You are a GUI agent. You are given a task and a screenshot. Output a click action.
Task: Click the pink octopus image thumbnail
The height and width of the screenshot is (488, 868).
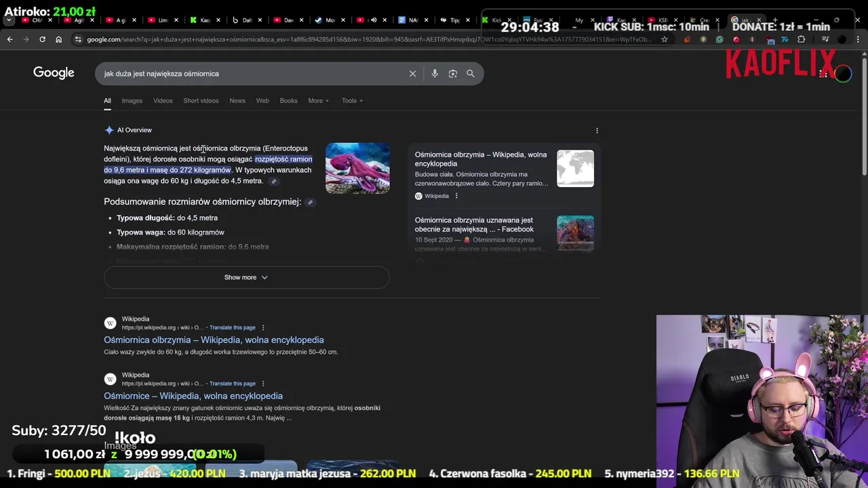[357, 168]
